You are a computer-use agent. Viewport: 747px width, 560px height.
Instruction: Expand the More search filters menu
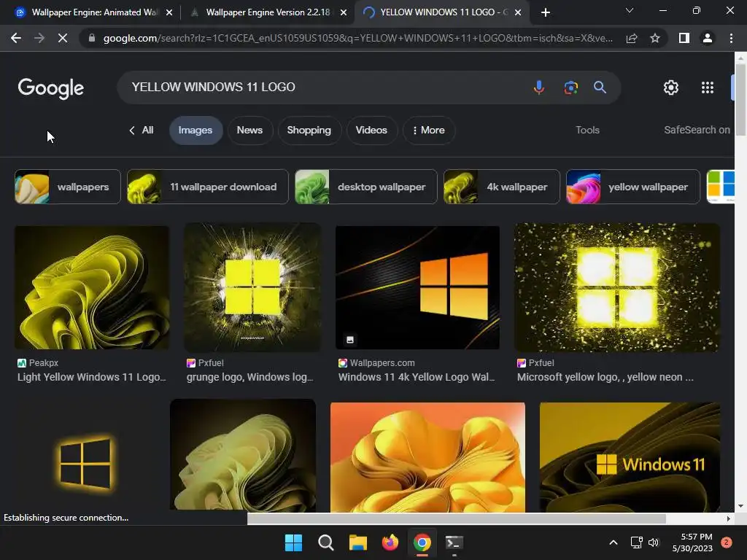429,130
